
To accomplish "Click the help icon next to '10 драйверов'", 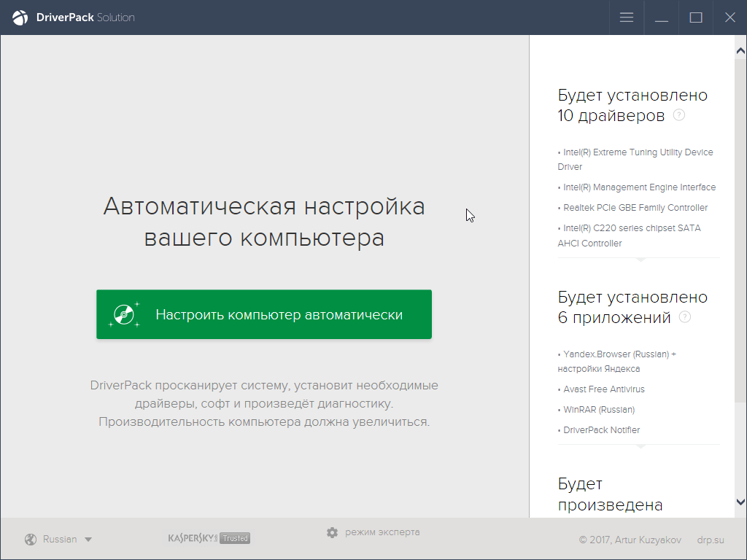I will point(679,114).
